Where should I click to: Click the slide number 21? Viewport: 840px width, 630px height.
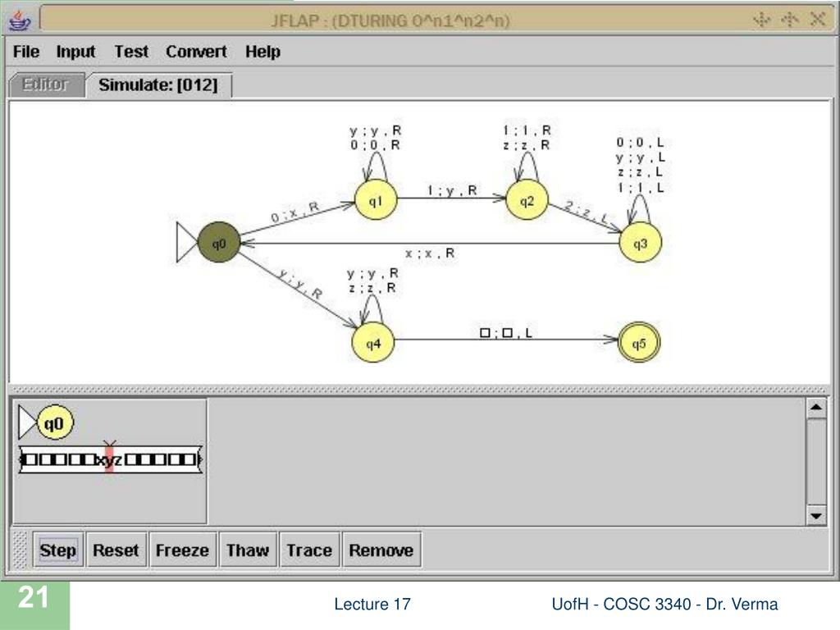point(34,597)
